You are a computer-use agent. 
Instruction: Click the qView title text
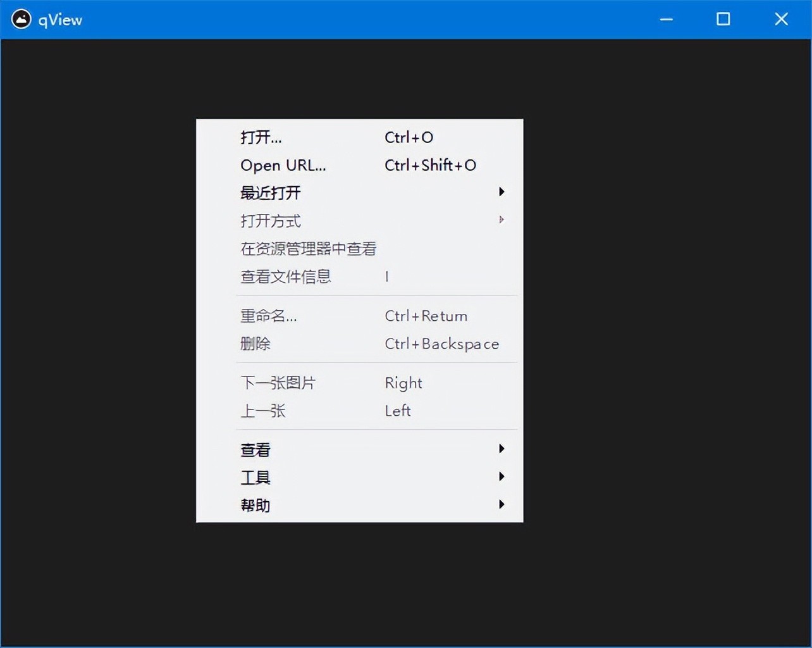tap(60, 20)
